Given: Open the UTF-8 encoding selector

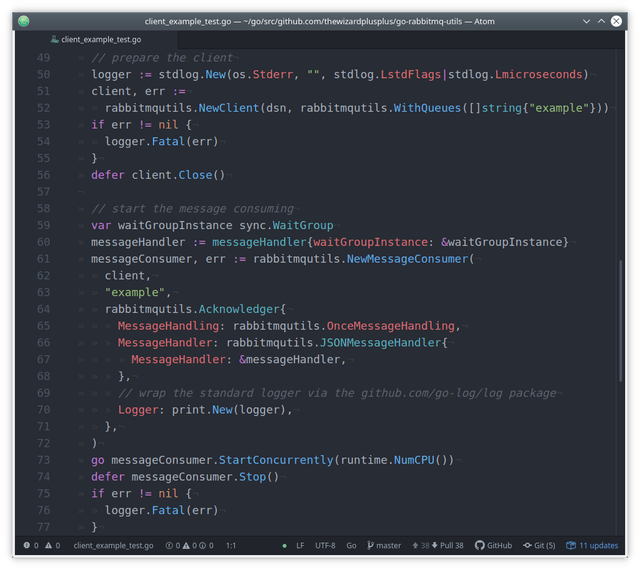Looking at the screenshot, I should 325,546.
